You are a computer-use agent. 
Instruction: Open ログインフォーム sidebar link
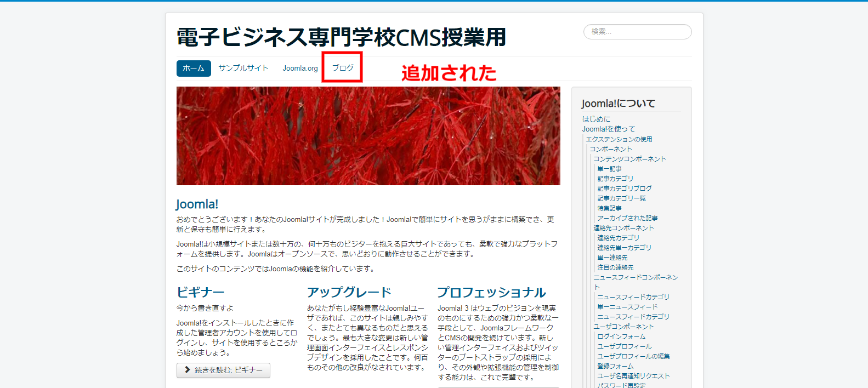(621, 336)
